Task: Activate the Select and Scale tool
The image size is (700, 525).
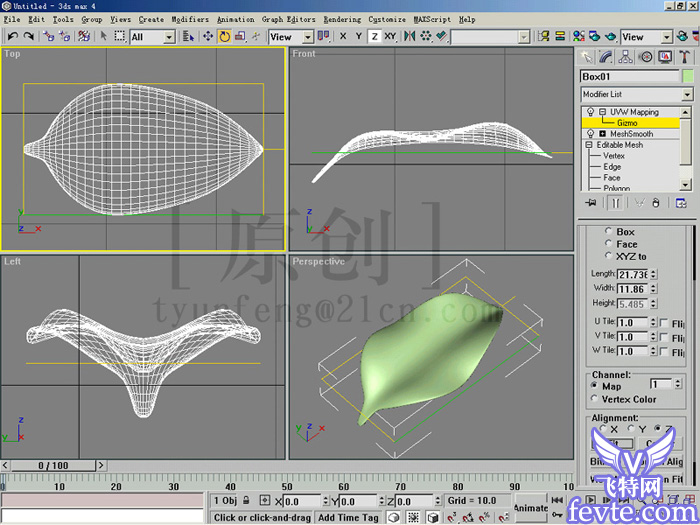Action: tap(240, 37)
